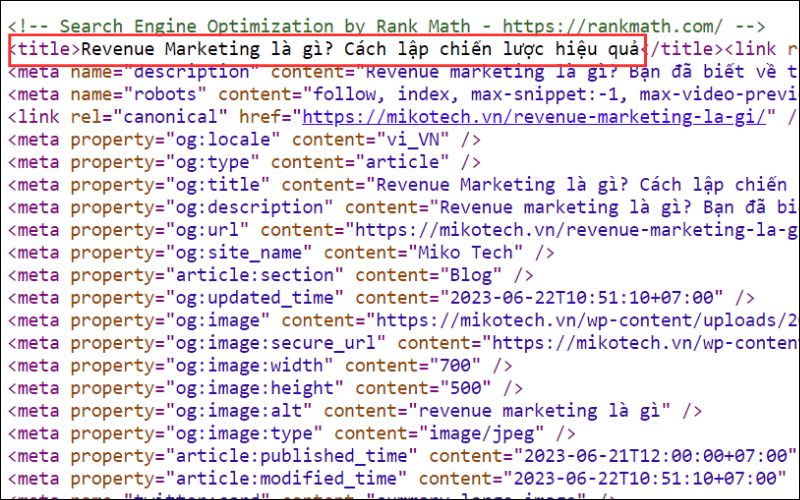The height and width of the screenshot is (500, 800).
Task: Click the Rank Math SEO comment line
Action: tap(387, 27)
